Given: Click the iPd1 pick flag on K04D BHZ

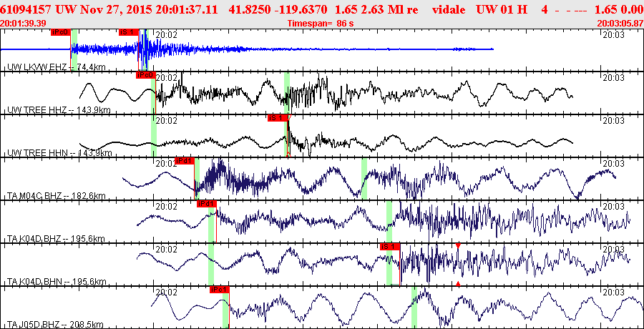Looking at the screenshot, I should click(206, 204).
